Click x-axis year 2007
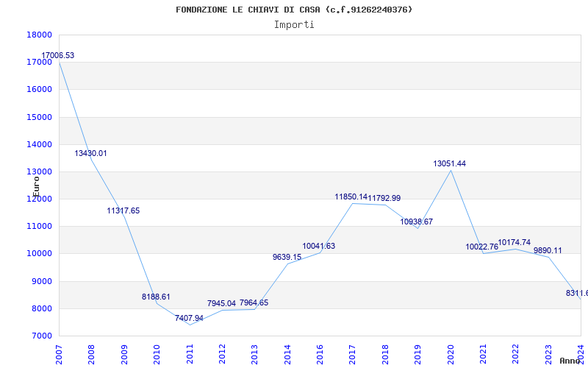The width and height of the screenshot is (588, 368). pyautogui.click(x=59, y=354)
